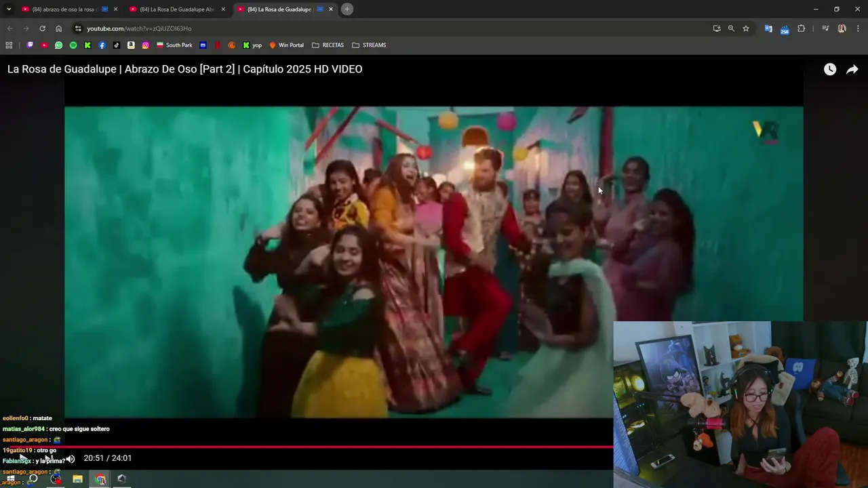Go back to previous page
The height and width of the screenshot is (488, 868).
click(x=9, y=28)
